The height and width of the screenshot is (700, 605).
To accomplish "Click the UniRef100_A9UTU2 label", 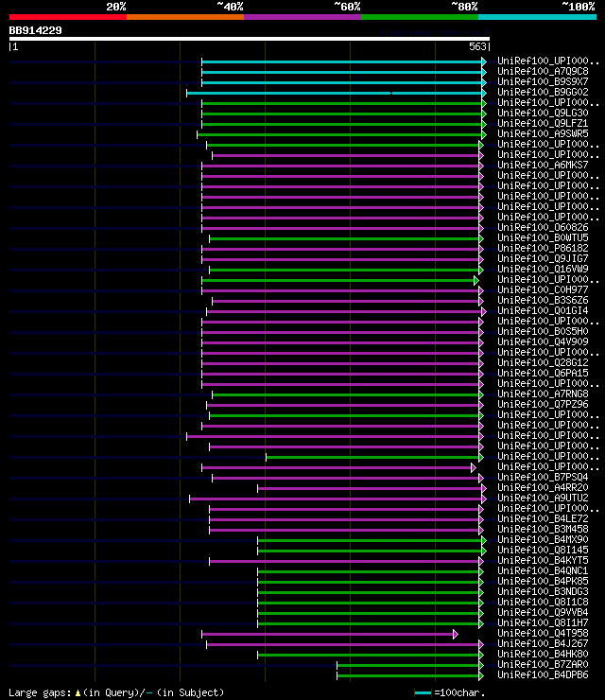I will click(543, 498).
